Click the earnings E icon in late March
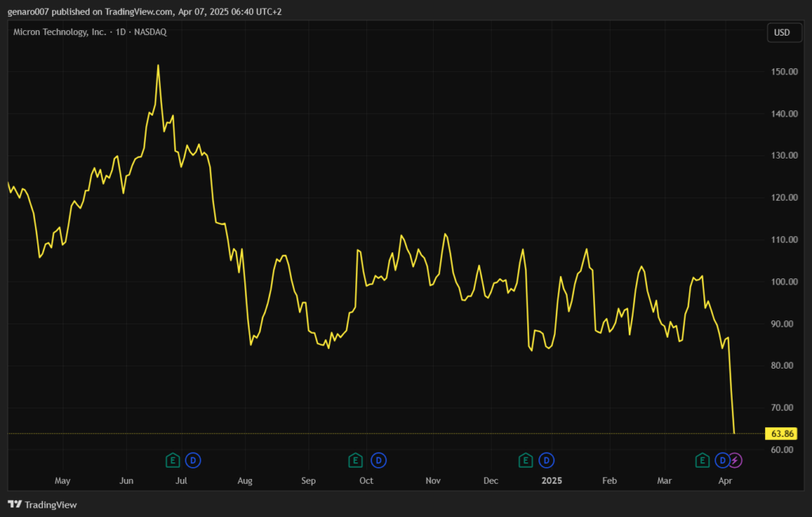Viewport: 812px width, 517px height. (x=702, y=460)
